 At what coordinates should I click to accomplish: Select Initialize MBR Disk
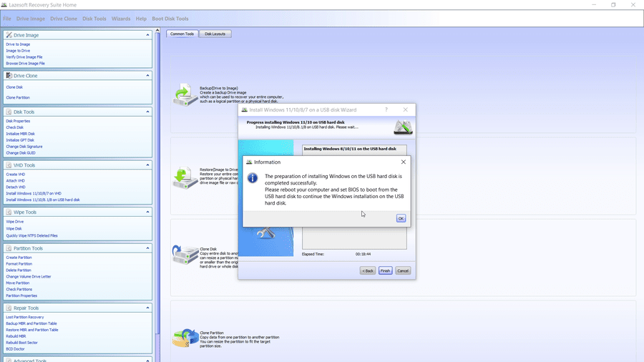coord(21,134)
